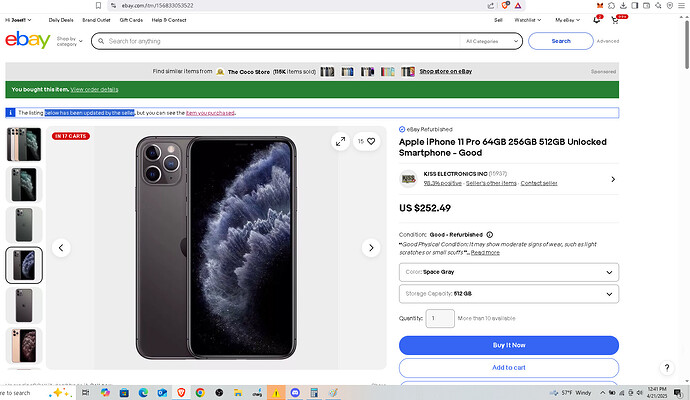Open the notifications bell
Screen dimensions: 690x400
597,20
